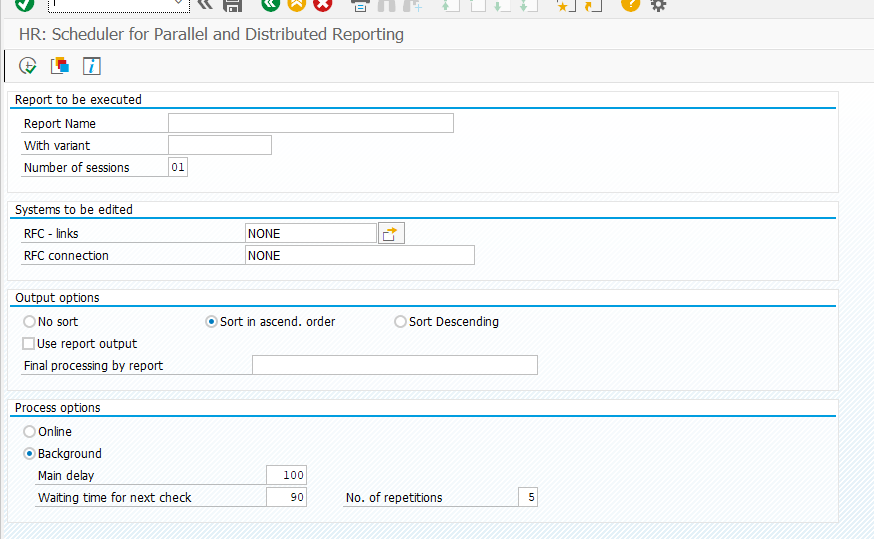Select the No sort radio button
Screen dimensions: 874x539
pyautogui.click(x=29, y=322)
